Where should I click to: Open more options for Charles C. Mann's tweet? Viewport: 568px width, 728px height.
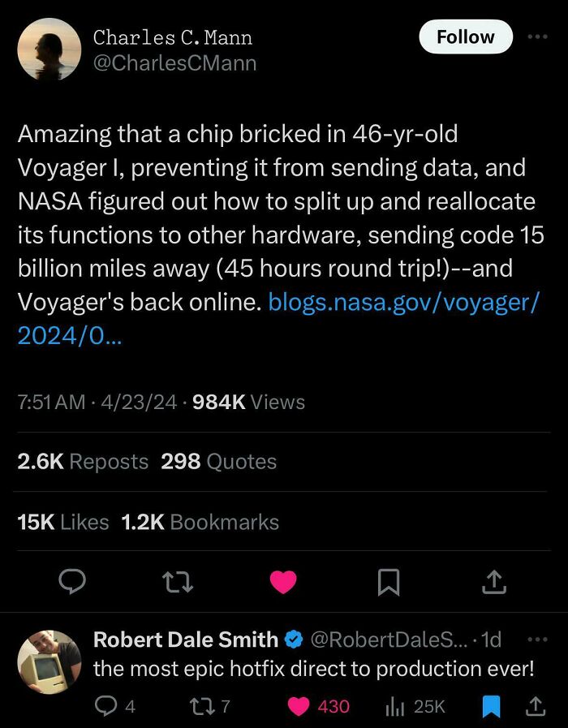[538, 37]
